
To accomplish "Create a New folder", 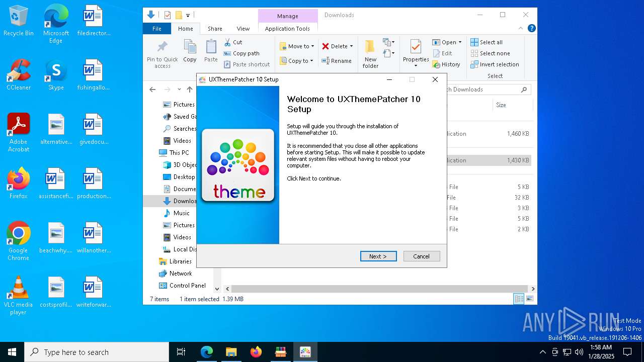I will click(370, 54).
